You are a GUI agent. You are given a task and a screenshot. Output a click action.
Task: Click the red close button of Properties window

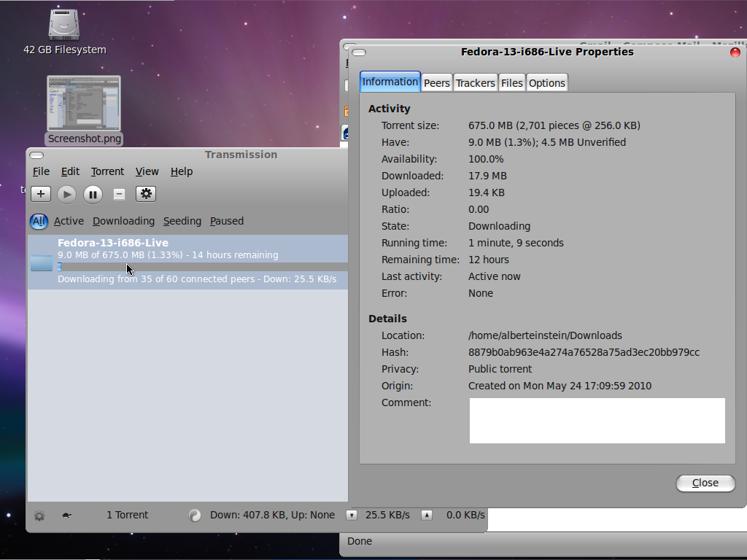735,52
